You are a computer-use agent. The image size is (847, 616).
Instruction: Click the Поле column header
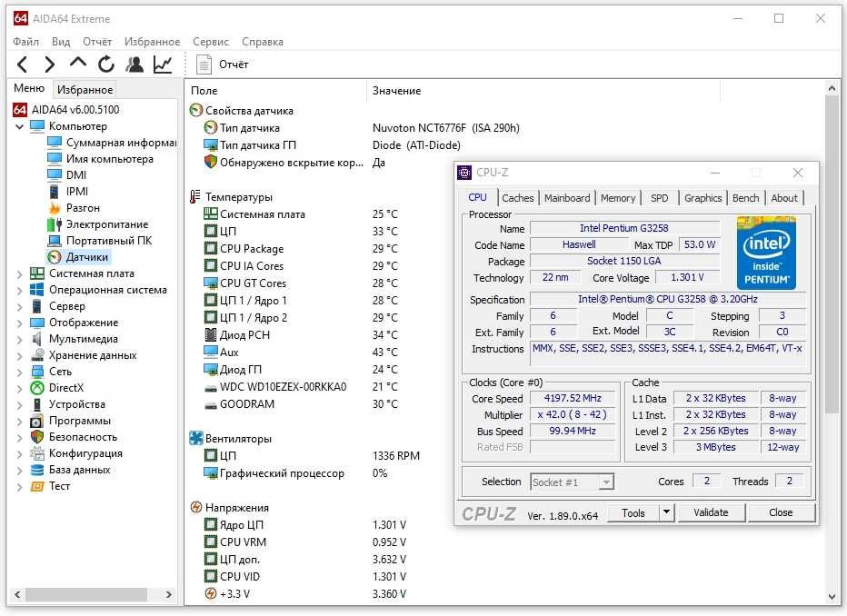coord(204,91)
